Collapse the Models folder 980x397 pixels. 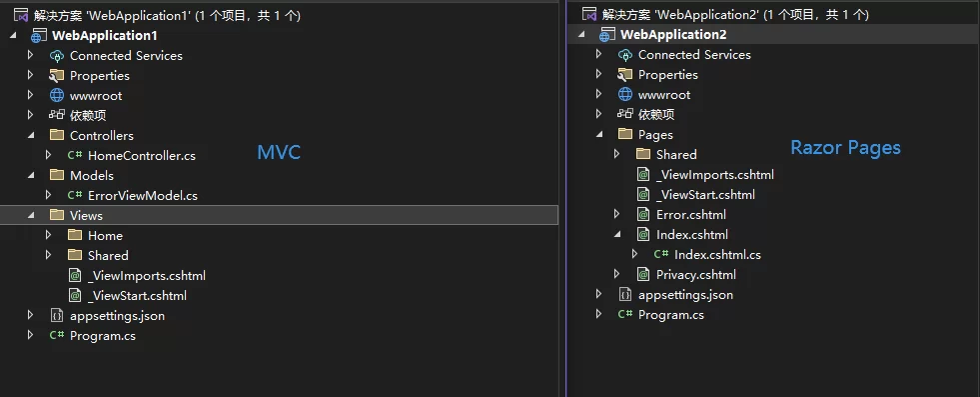point(31,176)
